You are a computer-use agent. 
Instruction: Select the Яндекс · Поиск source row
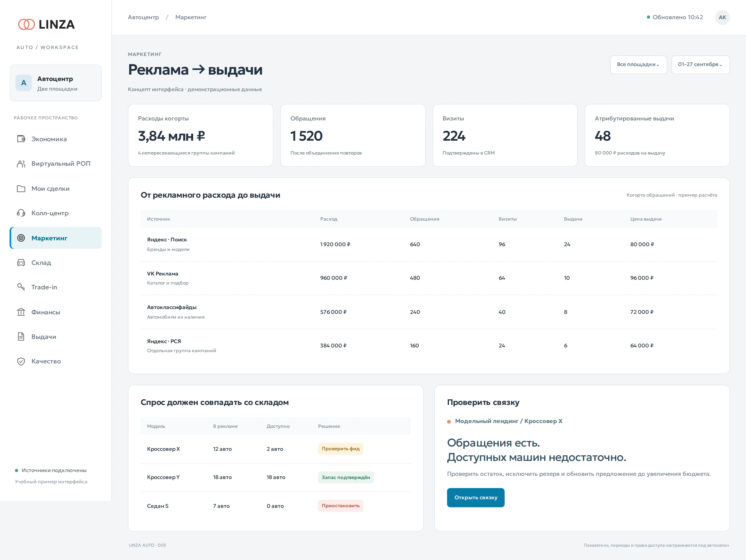tap(429, 244)
